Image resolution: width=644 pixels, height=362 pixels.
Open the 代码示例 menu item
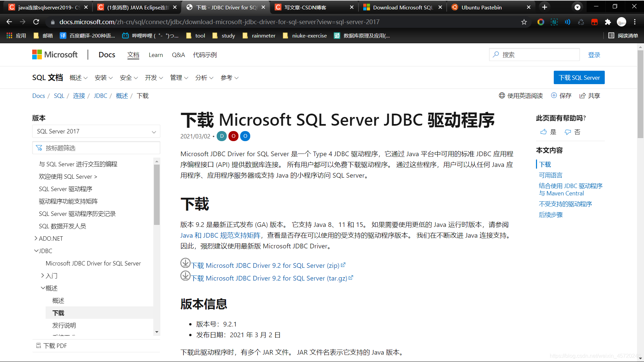pyautogui.click(x=205, y=55)
